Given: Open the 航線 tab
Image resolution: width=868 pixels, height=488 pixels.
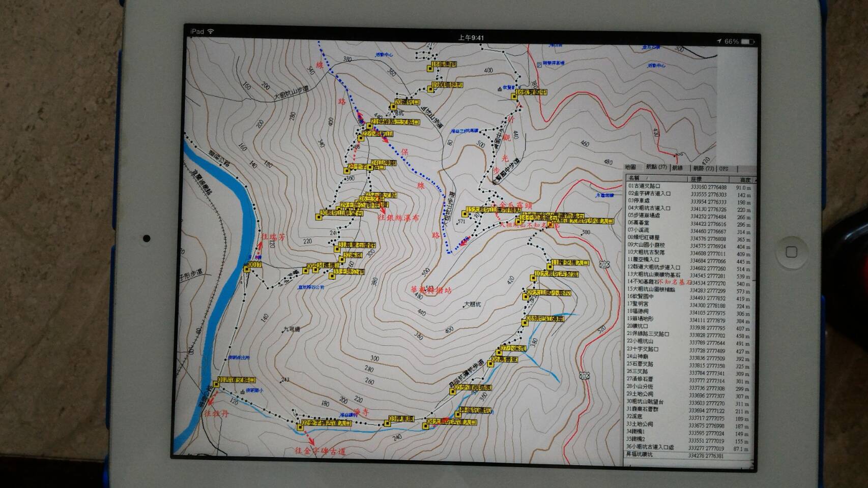Looking at the screenshot, I should pos(678,168).
